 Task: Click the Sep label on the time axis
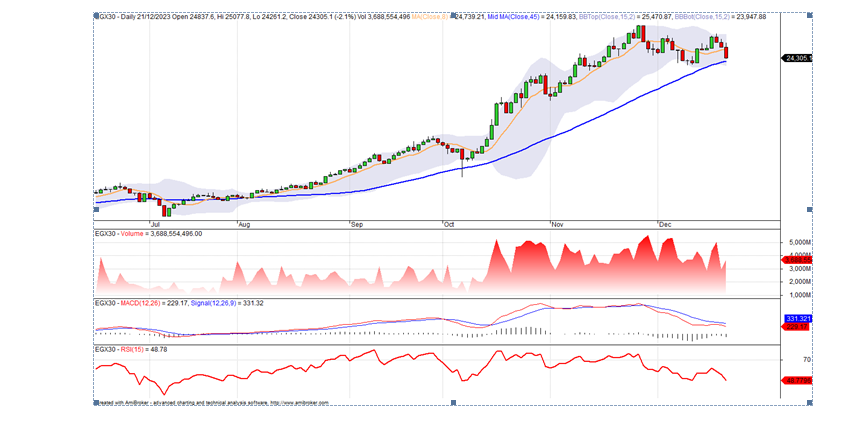tap(357, 224)
